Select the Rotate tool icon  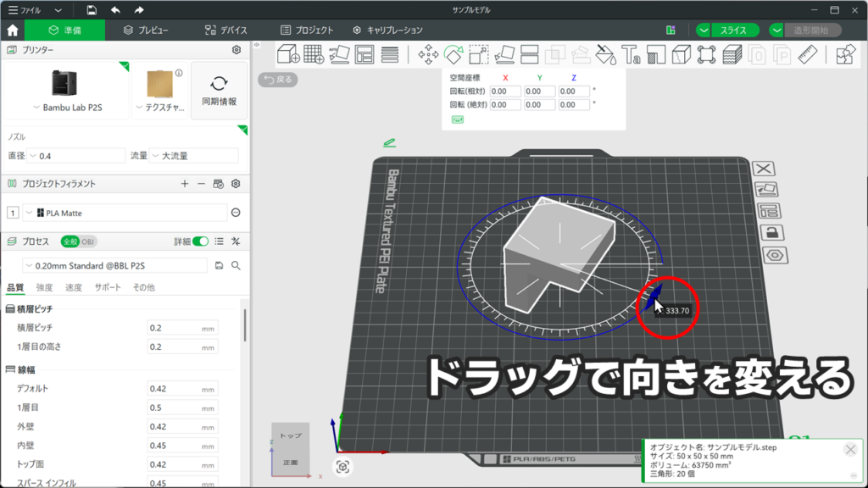point(453,55)
